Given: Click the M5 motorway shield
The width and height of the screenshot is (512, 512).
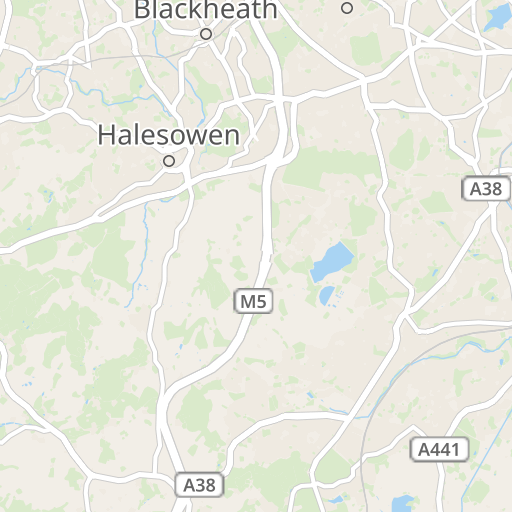Looking at the screenshot, I should 253,302.
